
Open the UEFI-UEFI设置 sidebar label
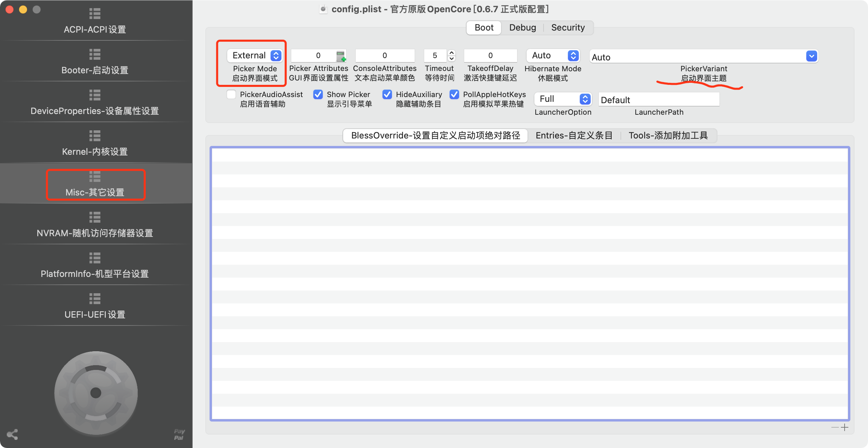click(x=95, y=315)
